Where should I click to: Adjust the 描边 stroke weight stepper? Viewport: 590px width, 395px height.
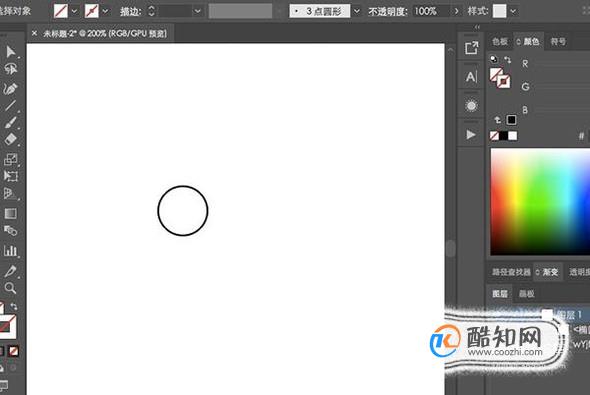(151, 11)
